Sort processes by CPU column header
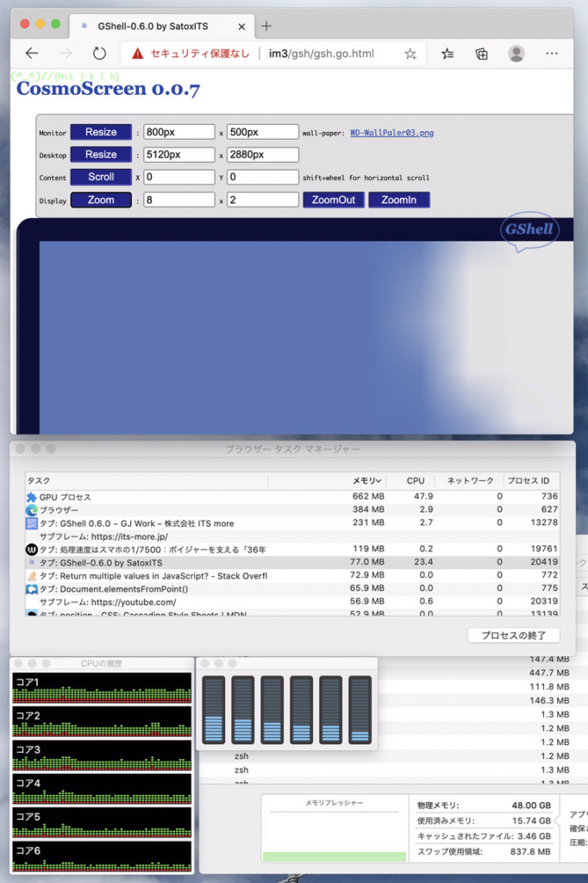This screenshot has width=588, height=883. [x=416, y=480]
